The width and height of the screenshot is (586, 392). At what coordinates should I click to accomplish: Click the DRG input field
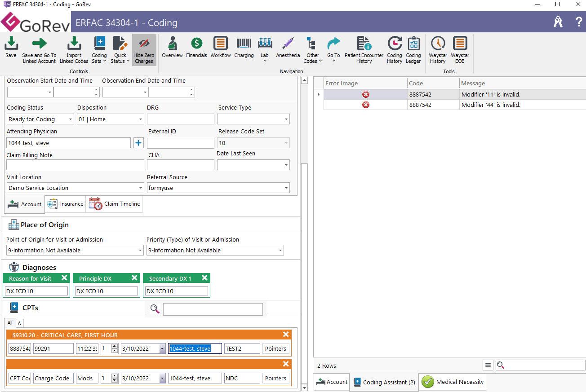click(181, 119)
